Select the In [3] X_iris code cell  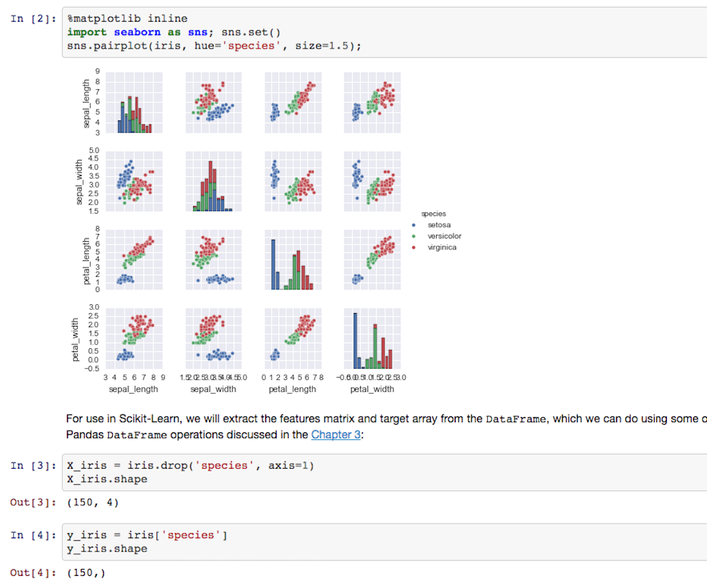coord(384,472)
